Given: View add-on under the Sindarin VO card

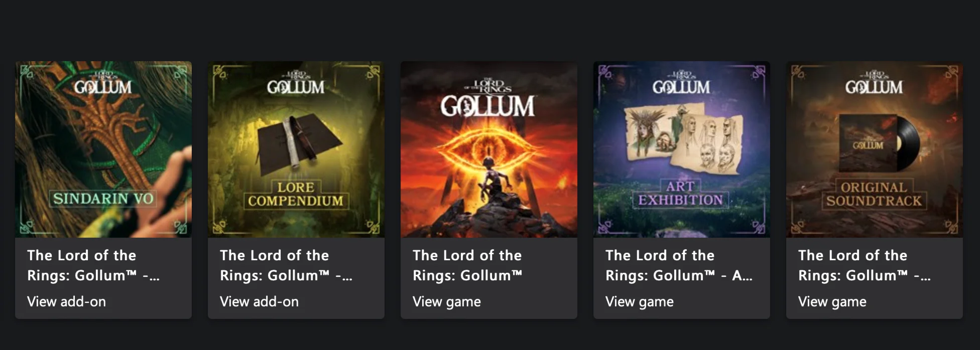Looking at the screenshot, I should click(66, 301).
